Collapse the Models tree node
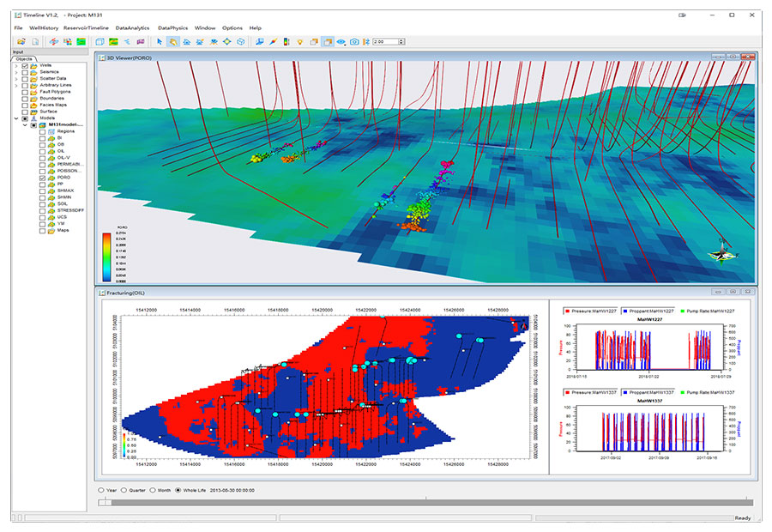This screenshot has width=772, height=532. [x=16, y=118]
